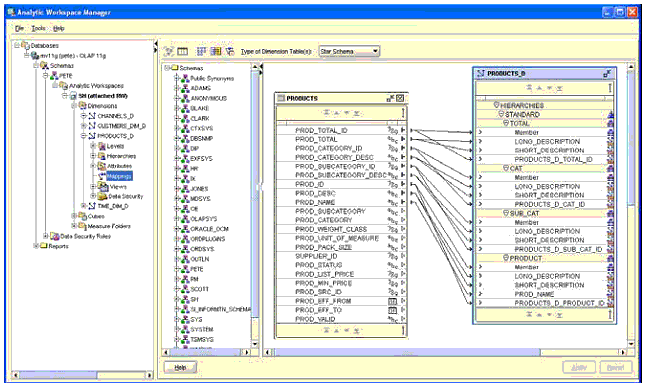
Task: Collapse the PRODUCTS table box with shrink icon
Action: tap(390, 98)
